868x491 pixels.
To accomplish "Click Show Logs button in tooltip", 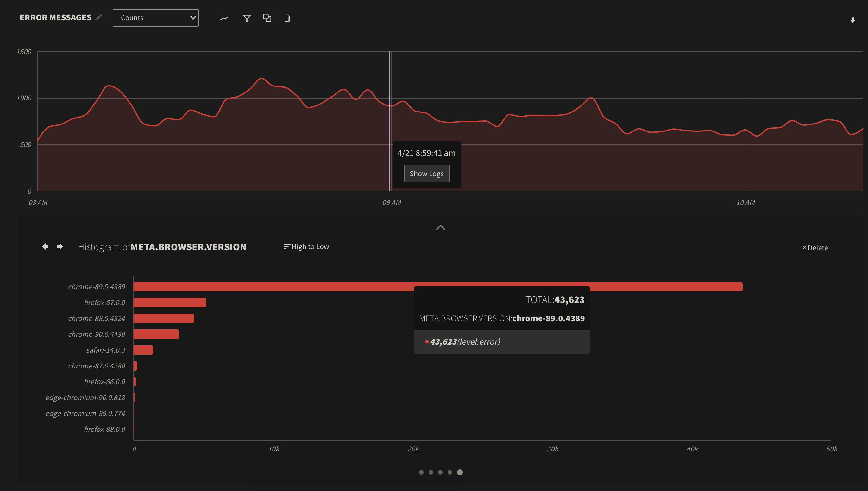I will pos(426,174).
